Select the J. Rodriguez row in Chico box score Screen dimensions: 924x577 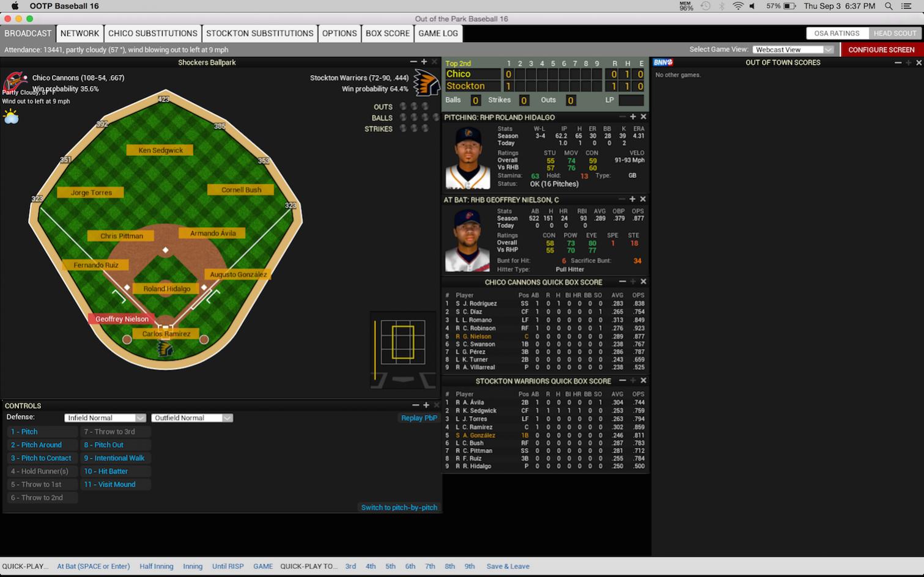coord(545,304)
